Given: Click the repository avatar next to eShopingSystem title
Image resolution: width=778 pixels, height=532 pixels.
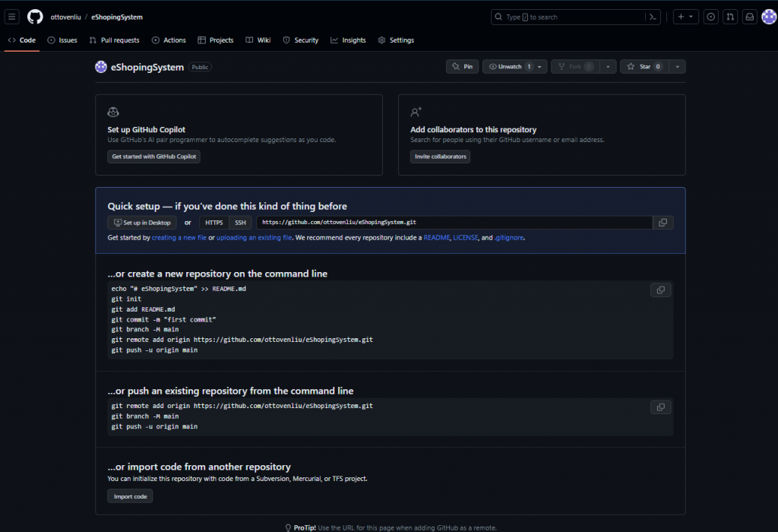Looking at the screenshot, I should (x=101, y=67).
